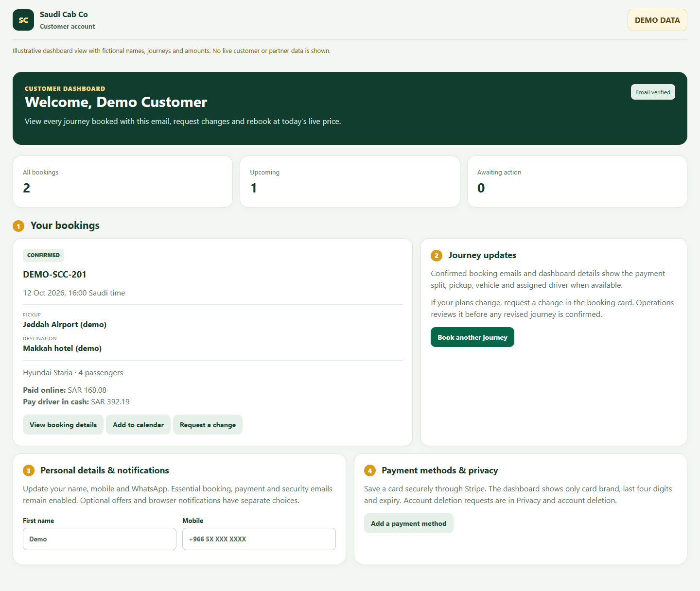
Task: Click destination Makkah hotel (demo)
Action: [62, 348]
